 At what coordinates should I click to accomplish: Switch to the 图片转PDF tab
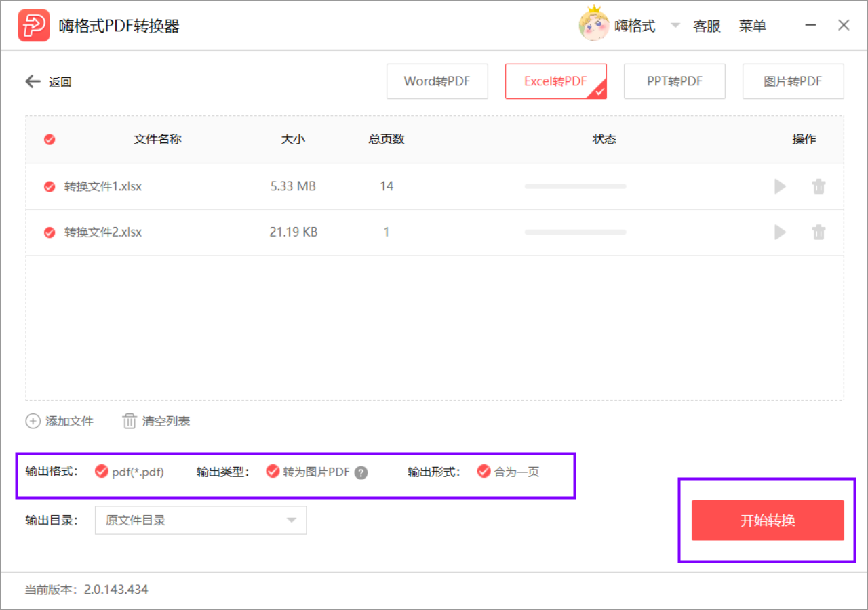(793, 81)
